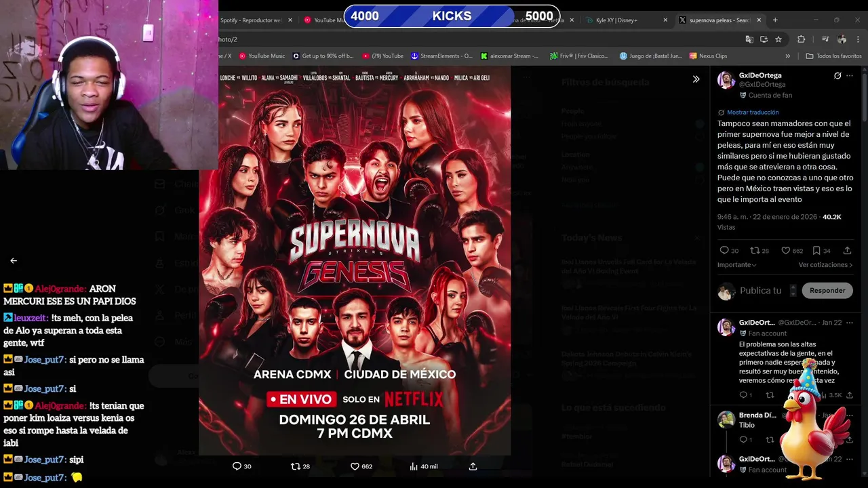The image size is (868, 488).
Task: Click the 4000 to 5000 KICKS progress bar
Action: coord(452,16)
